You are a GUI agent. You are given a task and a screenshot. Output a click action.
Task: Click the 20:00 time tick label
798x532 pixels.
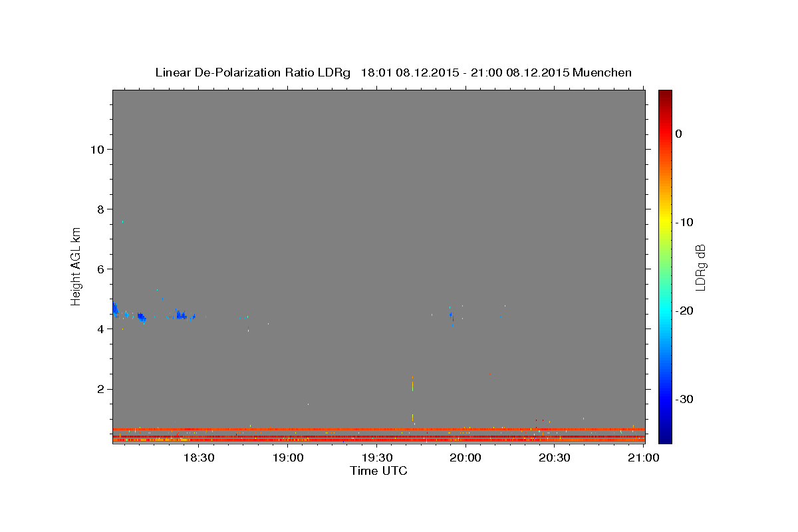click(x=465, y=458)
